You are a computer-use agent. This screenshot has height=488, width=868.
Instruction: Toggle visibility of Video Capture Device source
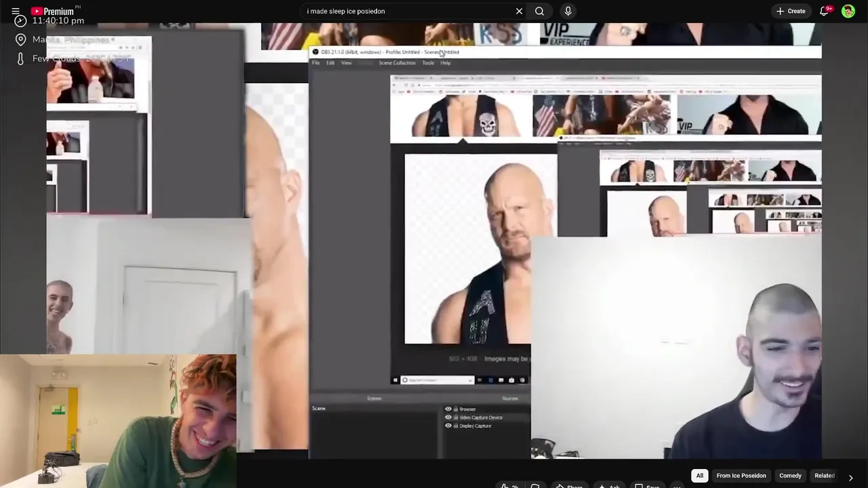448,418
